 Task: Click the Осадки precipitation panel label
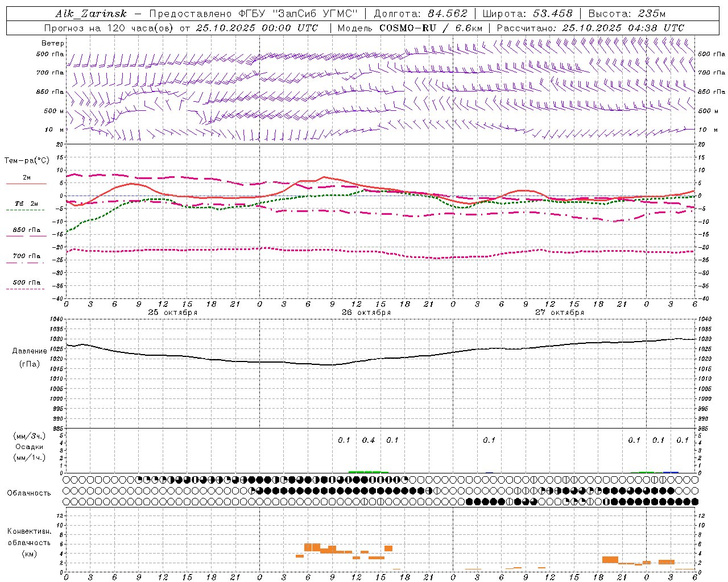pos(30,447)
